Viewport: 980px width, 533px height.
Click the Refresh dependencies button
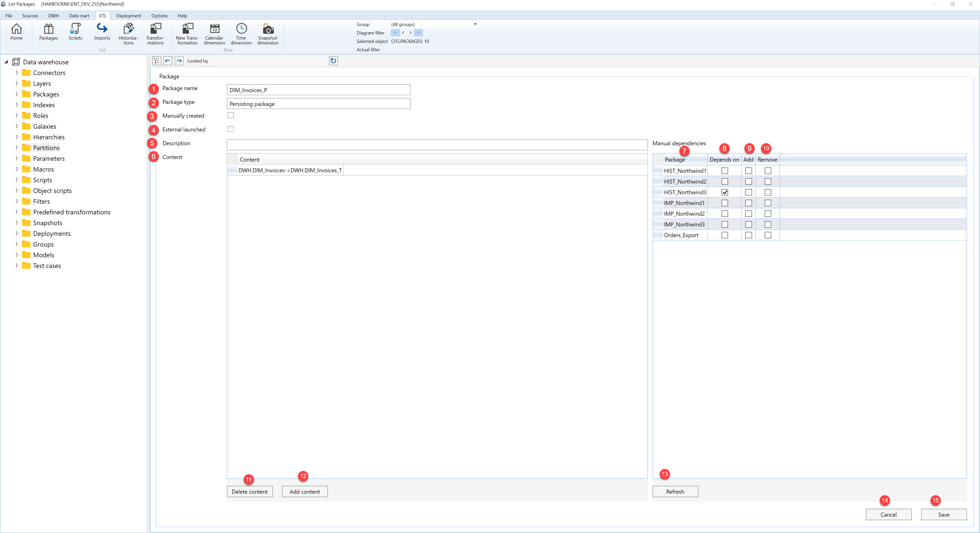click(675, 492)
